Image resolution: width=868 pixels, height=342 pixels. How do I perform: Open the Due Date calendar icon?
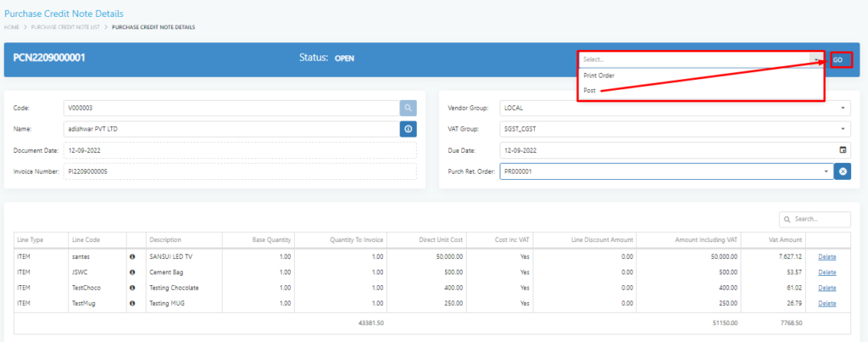pos(843,150)
